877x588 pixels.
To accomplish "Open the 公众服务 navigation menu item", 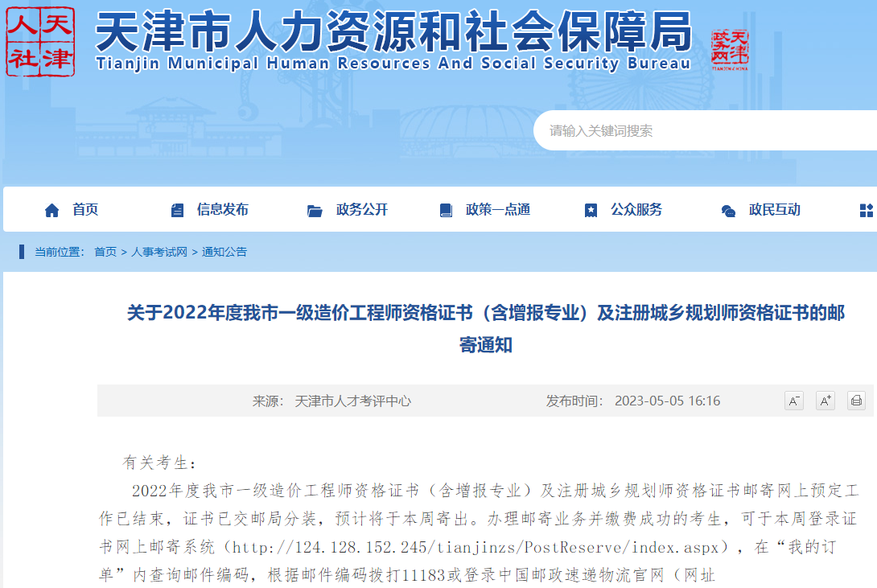I will pos(636,210).
